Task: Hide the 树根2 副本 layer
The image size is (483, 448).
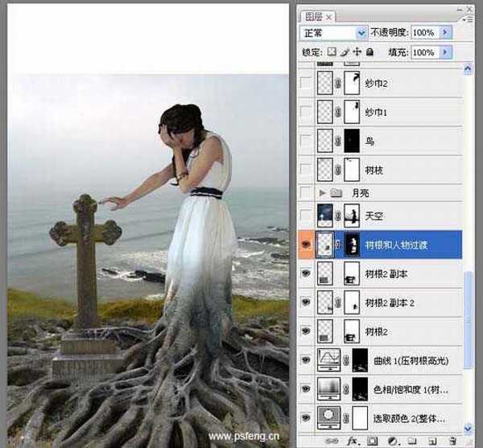Action: (x=306, y=274)
